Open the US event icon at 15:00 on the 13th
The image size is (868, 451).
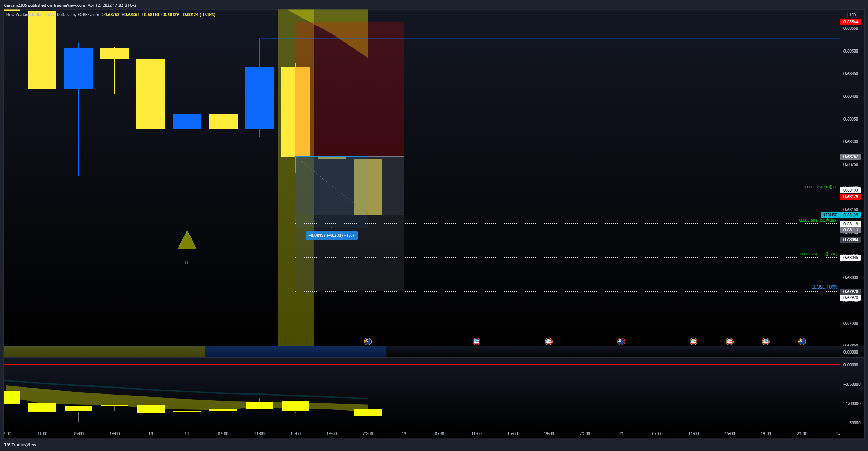coord(730,341)
